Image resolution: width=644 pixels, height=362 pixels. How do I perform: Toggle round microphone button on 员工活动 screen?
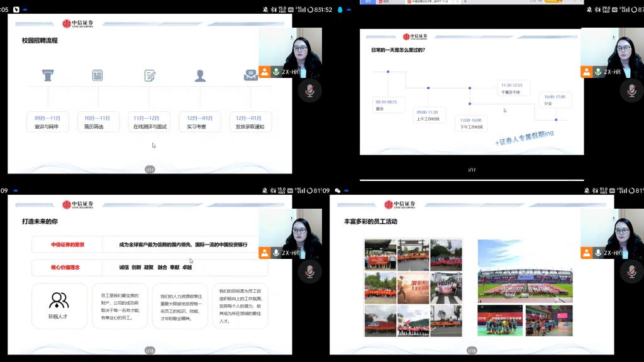tap(631, 271)
